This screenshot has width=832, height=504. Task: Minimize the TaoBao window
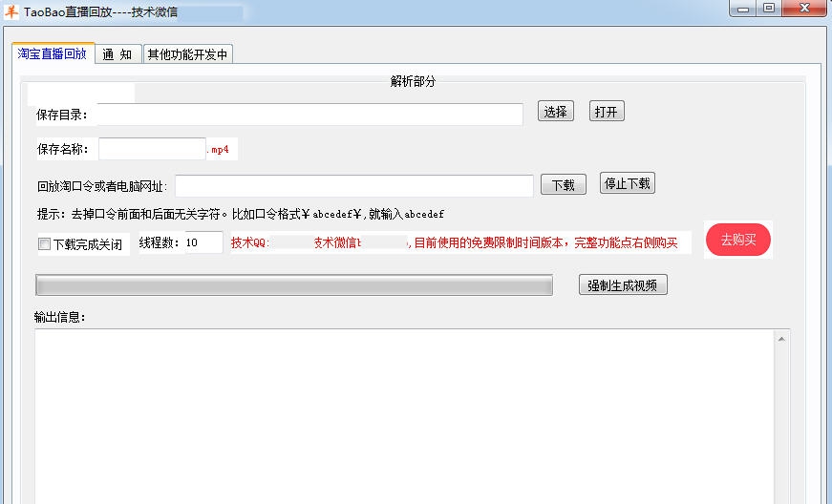(743, 9)
